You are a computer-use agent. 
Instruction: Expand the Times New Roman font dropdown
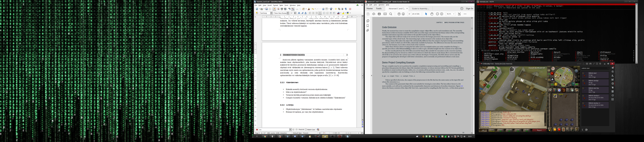click(x=288, y=13)
